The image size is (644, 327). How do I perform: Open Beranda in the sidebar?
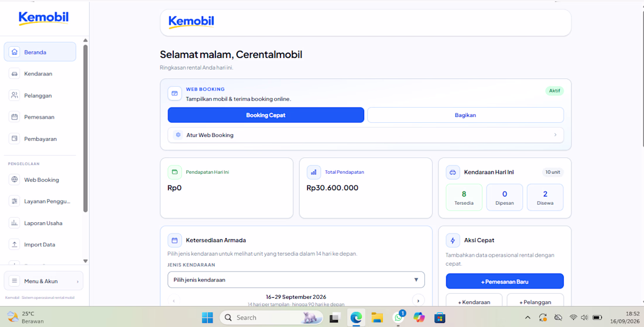pos(40,52)
